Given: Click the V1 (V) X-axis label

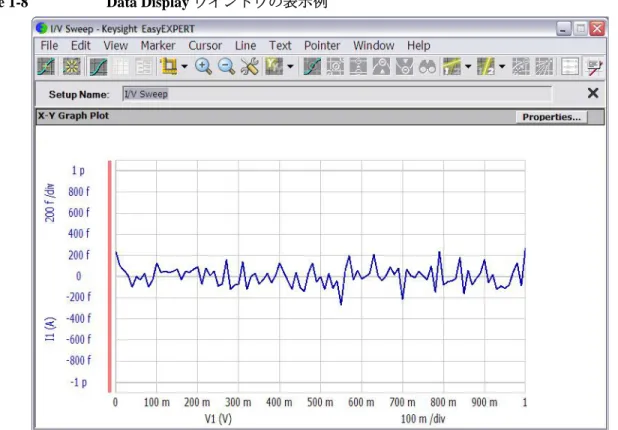Looking at the screenshot, I should [x=218, y=419].
